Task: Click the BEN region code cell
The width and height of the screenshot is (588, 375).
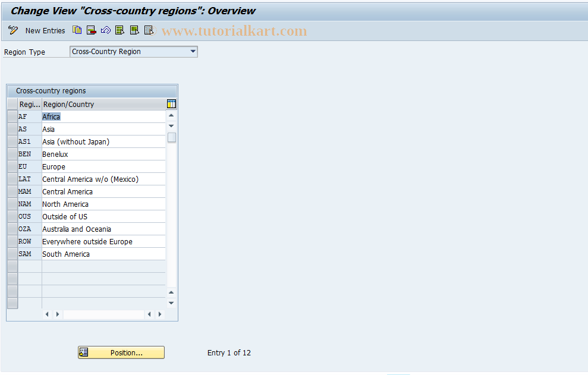Action: (30, 154)
